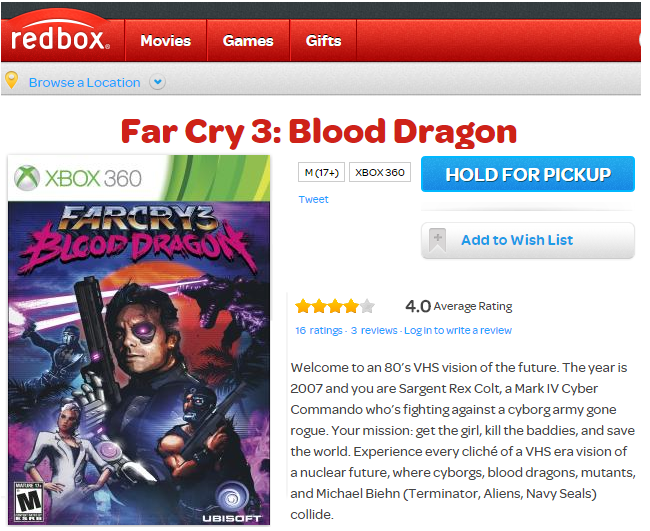Click the Browse a Location link

(x=85, y=82)
